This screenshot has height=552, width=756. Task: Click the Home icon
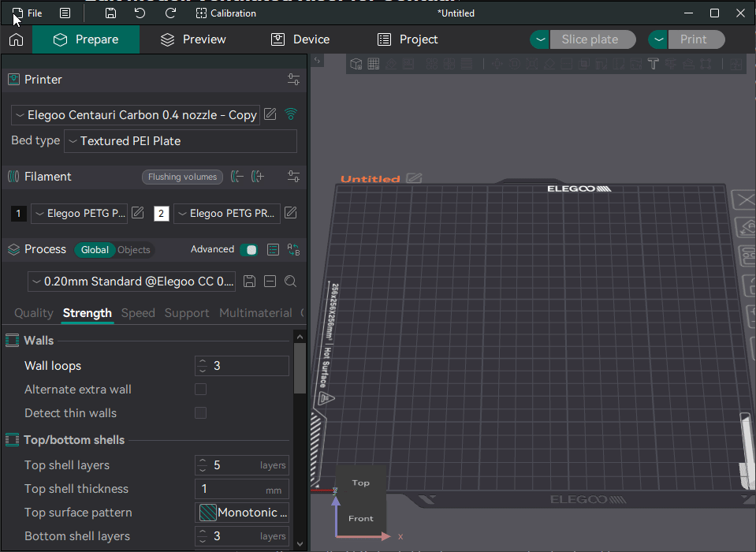tap(16, 39)
